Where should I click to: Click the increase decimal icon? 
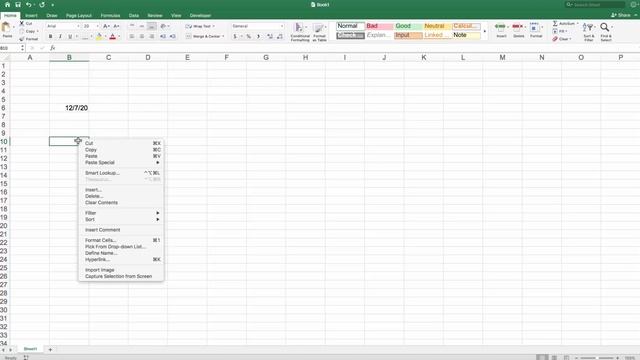pos(270,37)
